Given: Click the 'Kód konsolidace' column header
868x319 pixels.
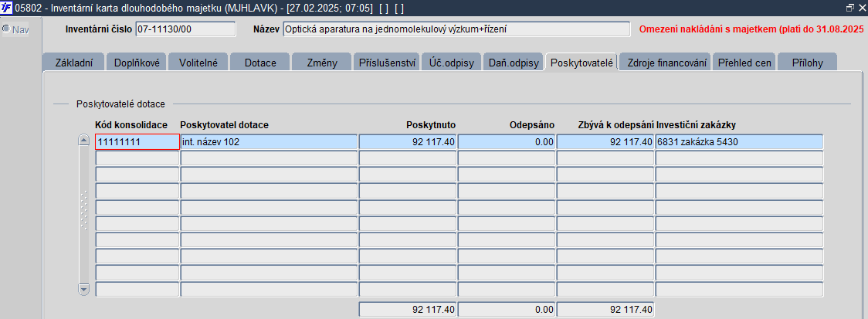Looking at the screenshot, I should point(131,124).
